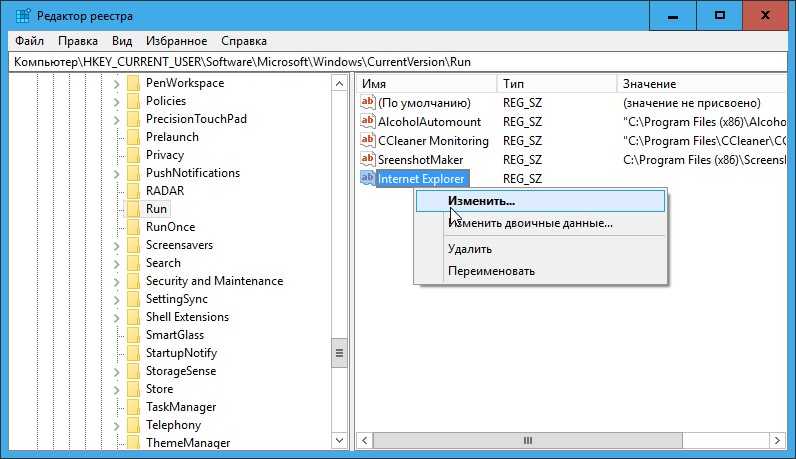796x459 pixels.
Task: Click the PenWorkspace folder icon
Action: click(x=133, y=83)
